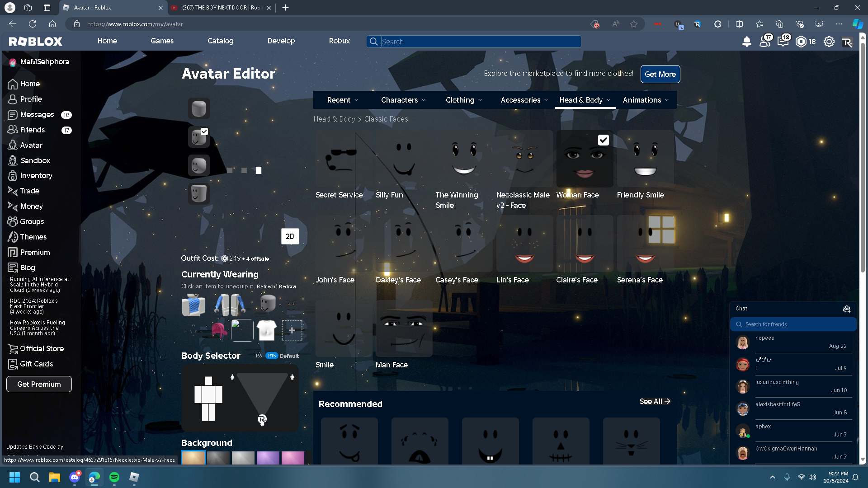Open Trade from the sidebar

pyautogui.click(x=29, y=191)
